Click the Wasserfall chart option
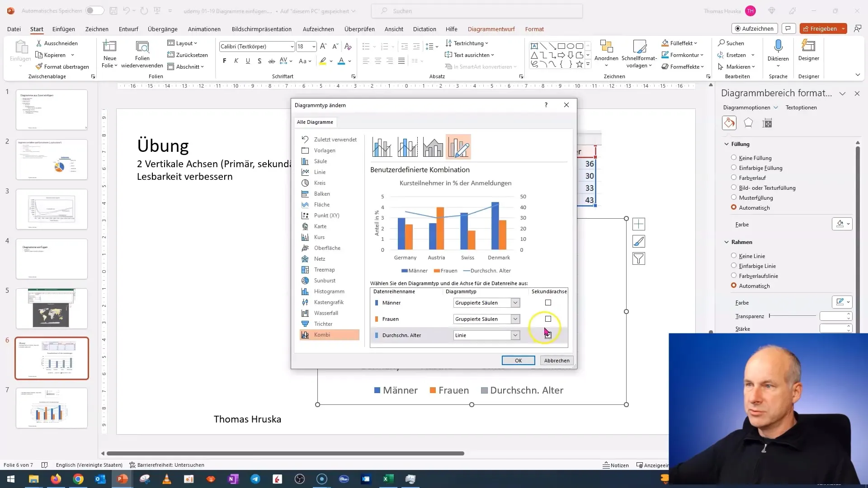This screenshot has height=488, width=868. (x=326, y=312)
